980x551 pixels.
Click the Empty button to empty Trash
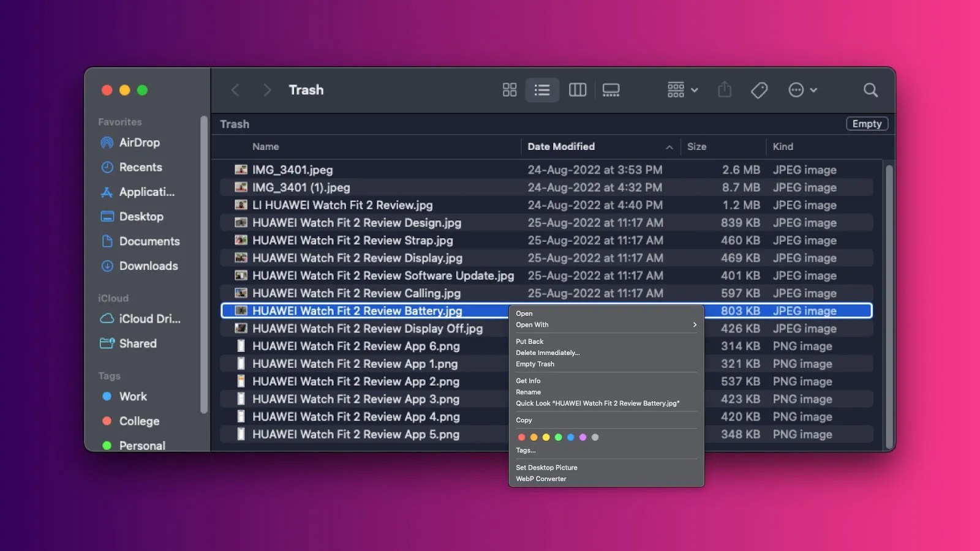(867, 123)
